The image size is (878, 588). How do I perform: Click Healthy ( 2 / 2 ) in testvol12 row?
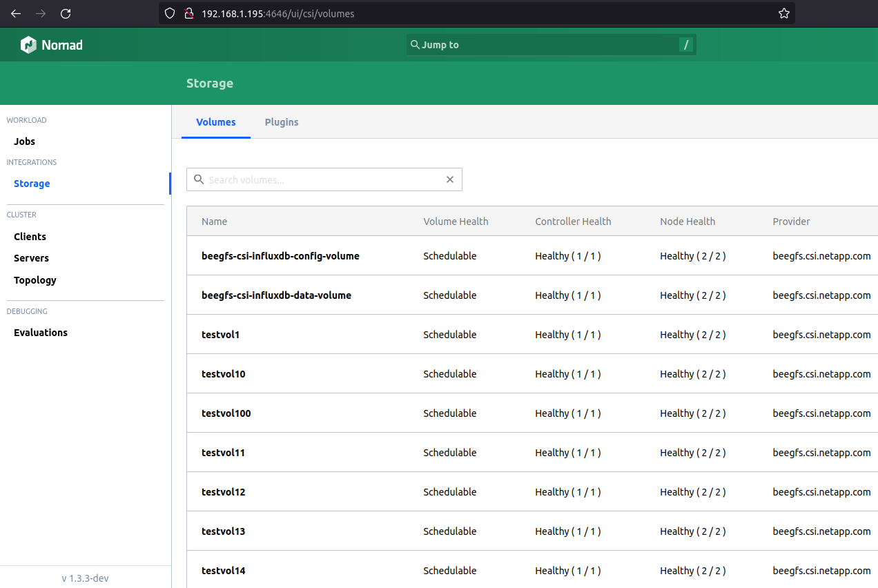[x=693, y=492]
